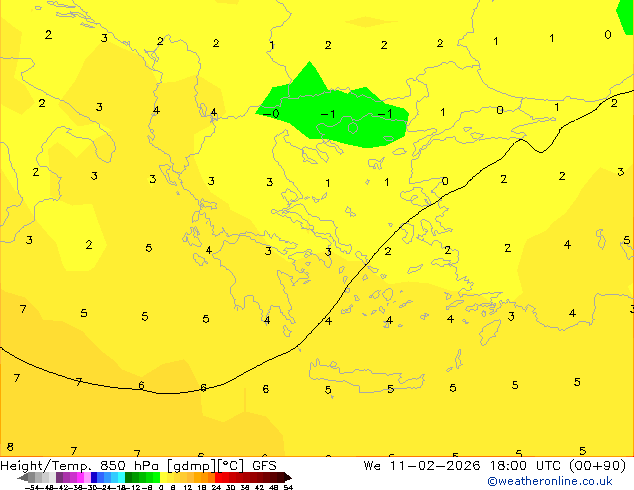Click the "54" legend tick label
Viewport: 634px width, 490px height.
click(x=288, y=487)
